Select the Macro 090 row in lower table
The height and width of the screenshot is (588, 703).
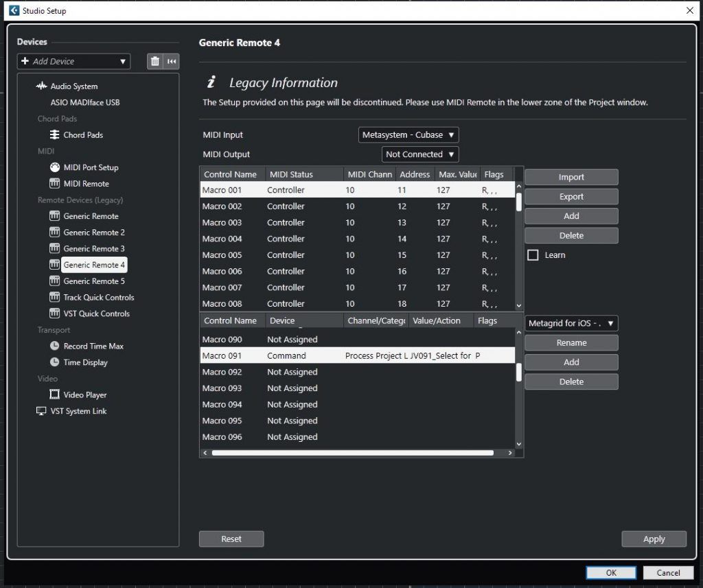[x=357, y=339]
